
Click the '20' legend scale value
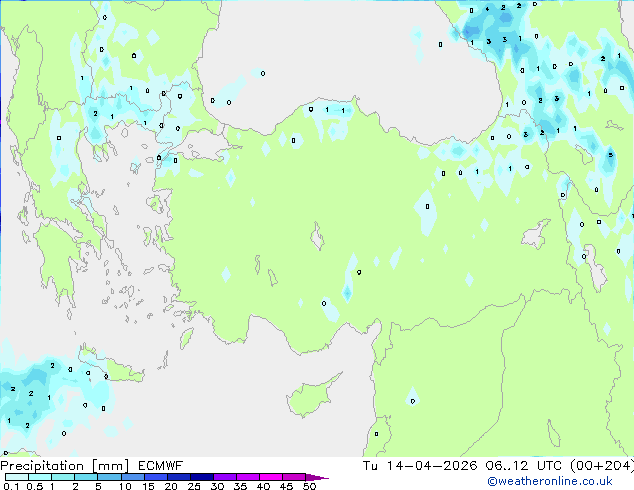[171, 486]
